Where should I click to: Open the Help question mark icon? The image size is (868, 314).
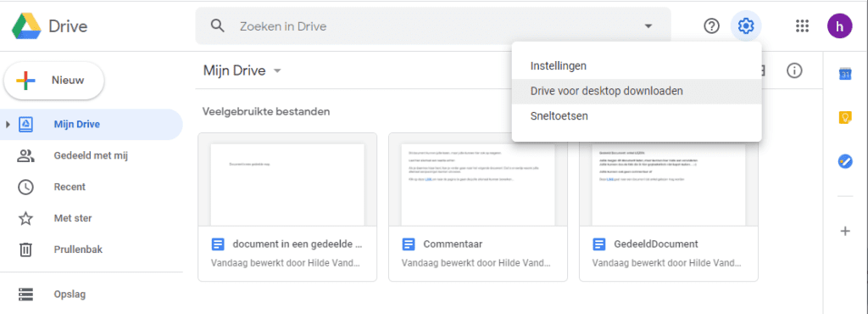pos(711,25)
